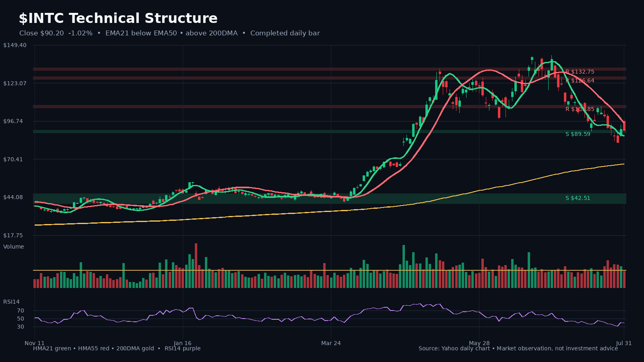Click the RSI 70 level label
Viewport: 644px width, 362px height.
[x=21, y=311]
